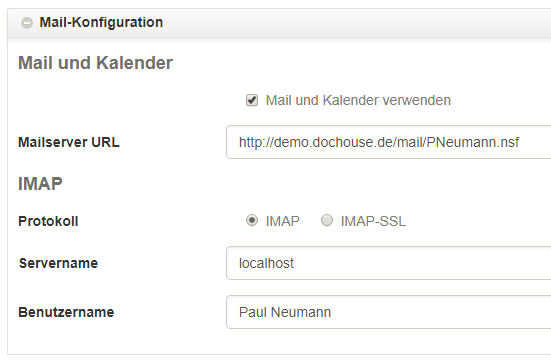Click the Mailserver URL field label
Viewport: 551px width, 364px height.
click(x=69, y=142)
